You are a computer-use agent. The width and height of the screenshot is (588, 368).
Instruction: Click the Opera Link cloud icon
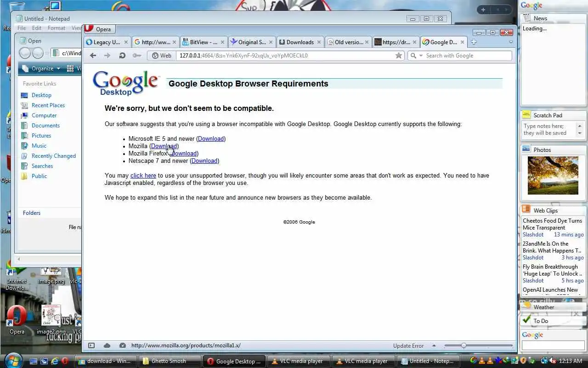[107, 345]
